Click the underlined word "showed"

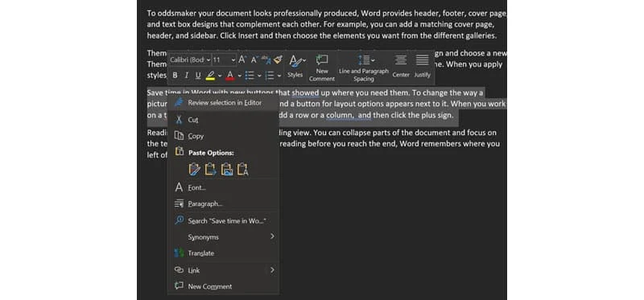[306, 92]
